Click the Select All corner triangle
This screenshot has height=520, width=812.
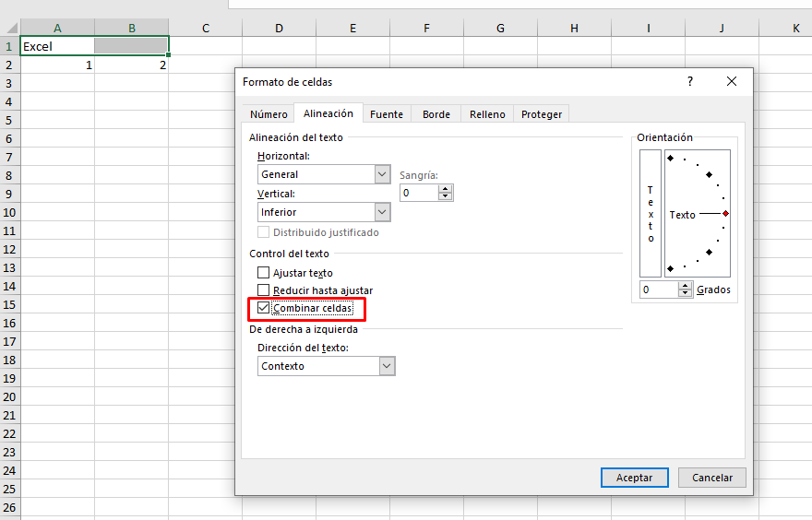(x=11, y=28)
